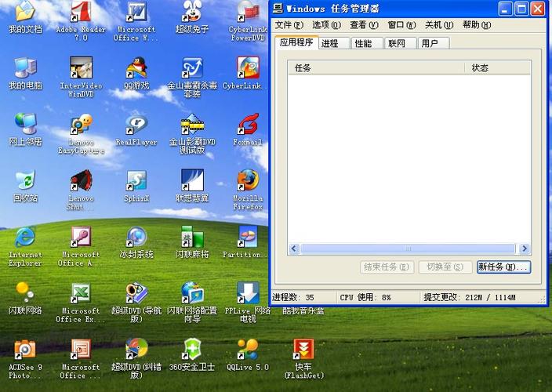Click 进程数: 35 in status bar

click(x=293, y=298)
